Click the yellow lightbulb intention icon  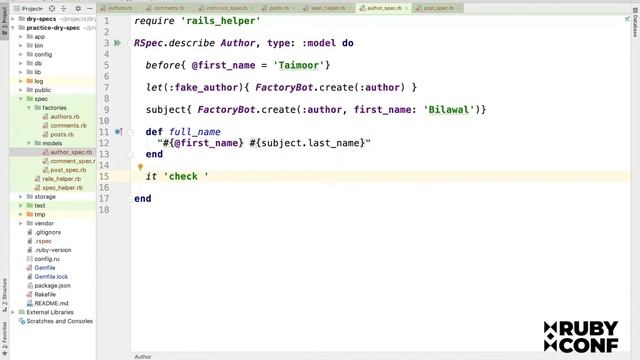(140, 167)
